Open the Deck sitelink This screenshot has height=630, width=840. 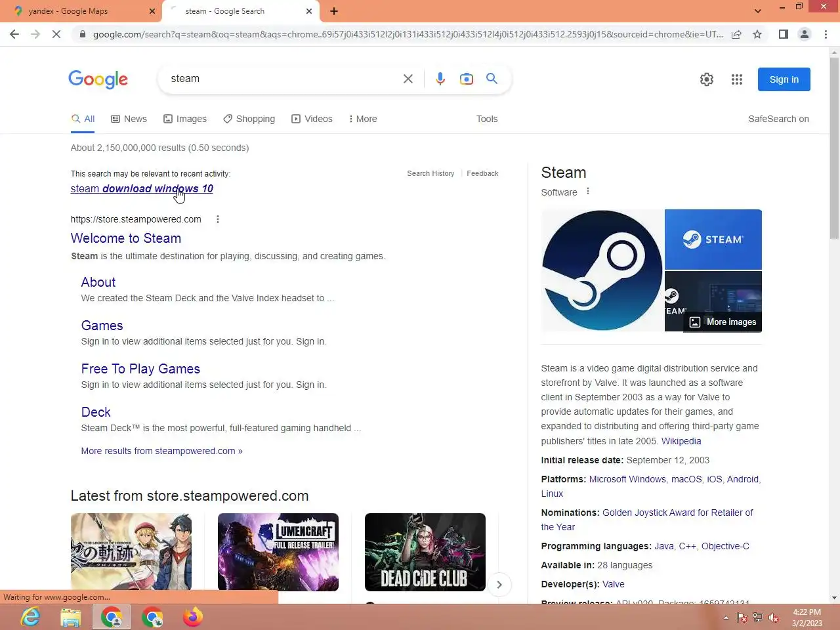(96, 412)
